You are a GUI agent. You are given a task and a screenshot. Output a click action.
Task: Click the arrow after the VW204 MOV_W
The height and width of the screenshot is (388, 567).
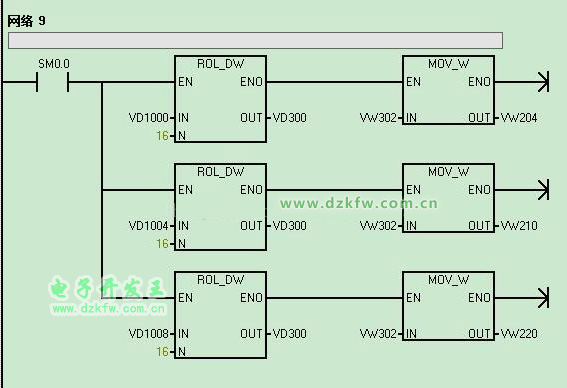pyautogui.click(x=543, y=82)
